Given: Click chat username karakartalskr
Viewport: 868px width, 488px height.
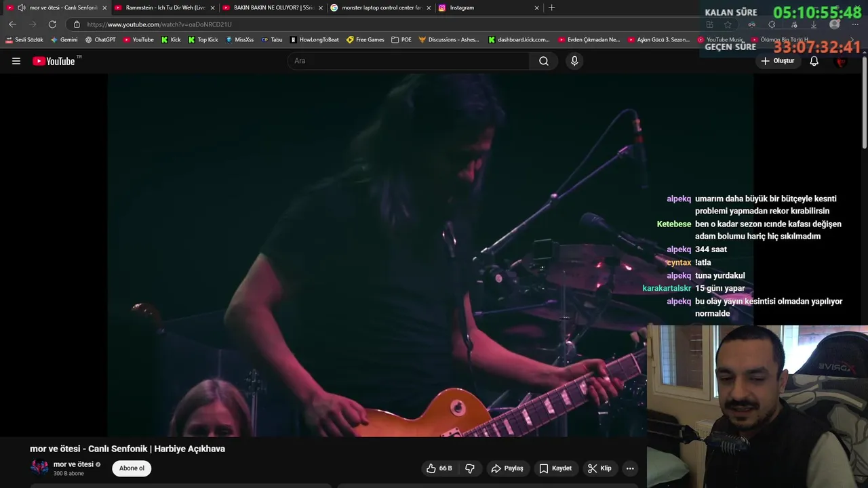Looking at the screenshot, I should 667,288.
